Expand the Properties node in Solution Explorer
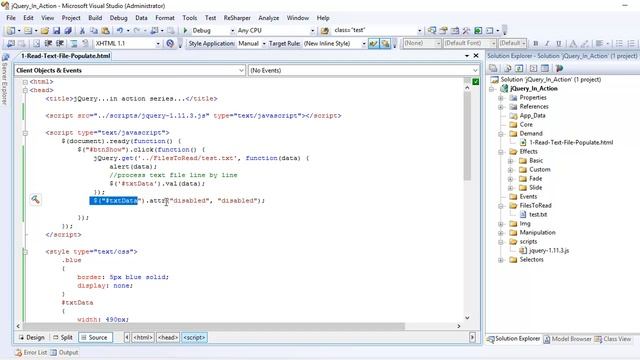Screen dimensions: 640x360 tap(501, 98)
